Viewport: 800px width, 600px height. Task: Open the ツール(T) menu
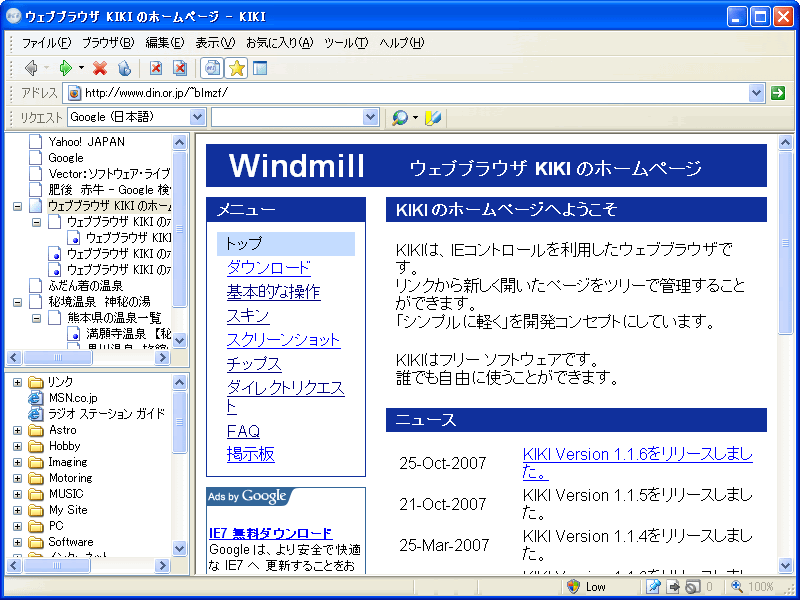point(346,43)
